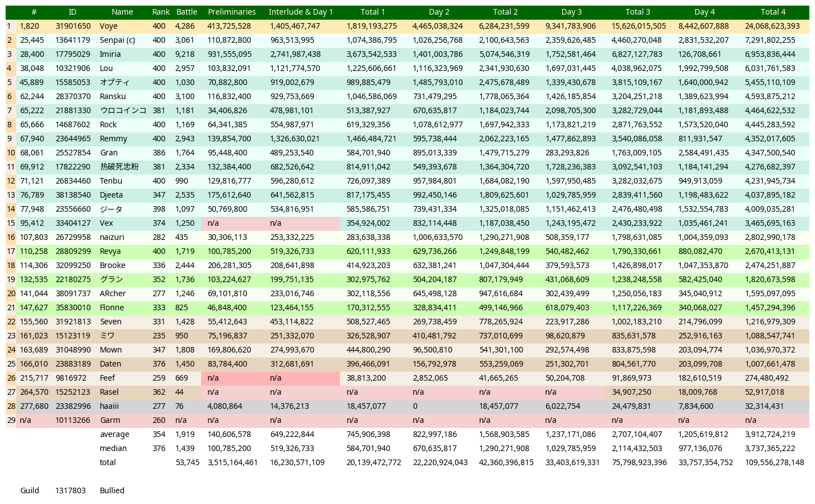This screenshot has width=815, height=504.
Task: Click the name cell 'Daten'
Action: coord(110,364)
